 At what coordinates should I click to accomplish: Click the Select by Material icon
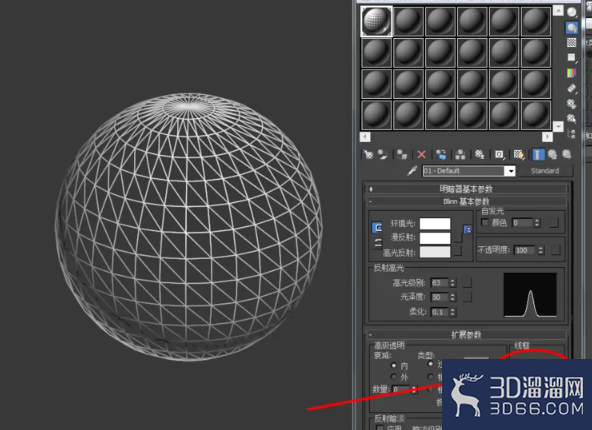572,118
